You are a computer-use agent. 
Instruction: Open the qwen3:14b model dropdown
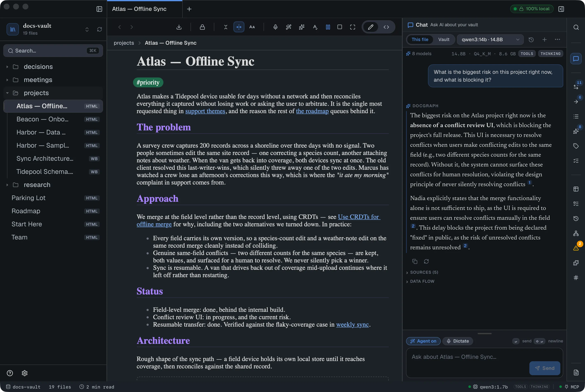click(490, 40)
